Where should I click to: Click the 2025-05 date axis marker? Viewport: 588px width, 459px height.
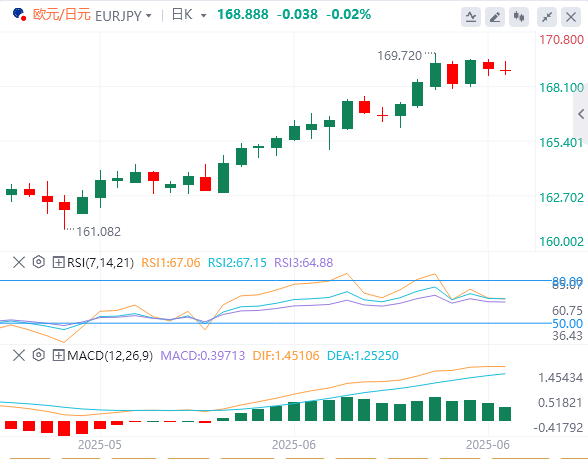coord(100,445)
